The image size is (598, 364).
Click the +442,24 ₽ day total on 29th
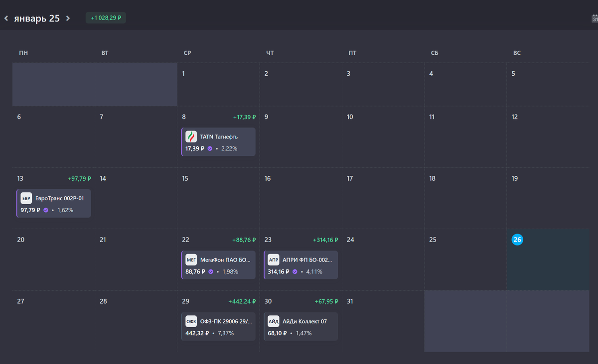click(242, 301)
